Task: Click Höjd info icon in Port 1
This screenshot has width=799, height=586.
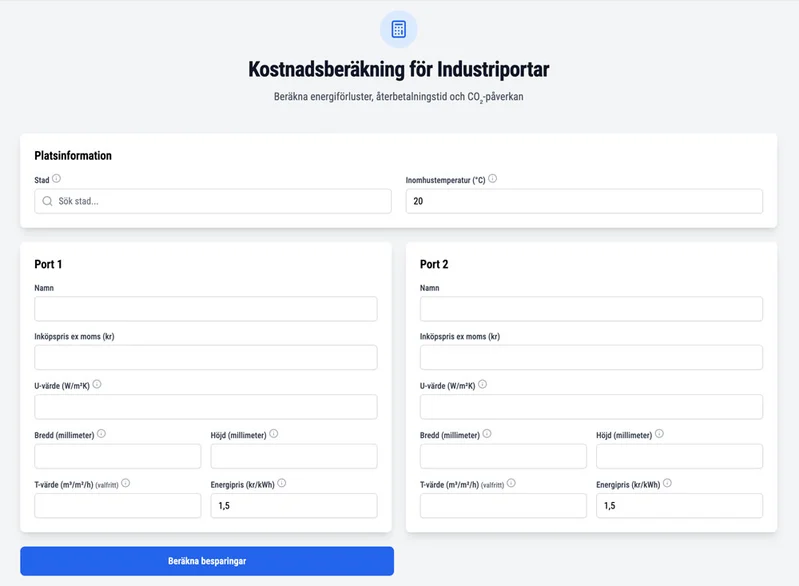Action: 273,434
